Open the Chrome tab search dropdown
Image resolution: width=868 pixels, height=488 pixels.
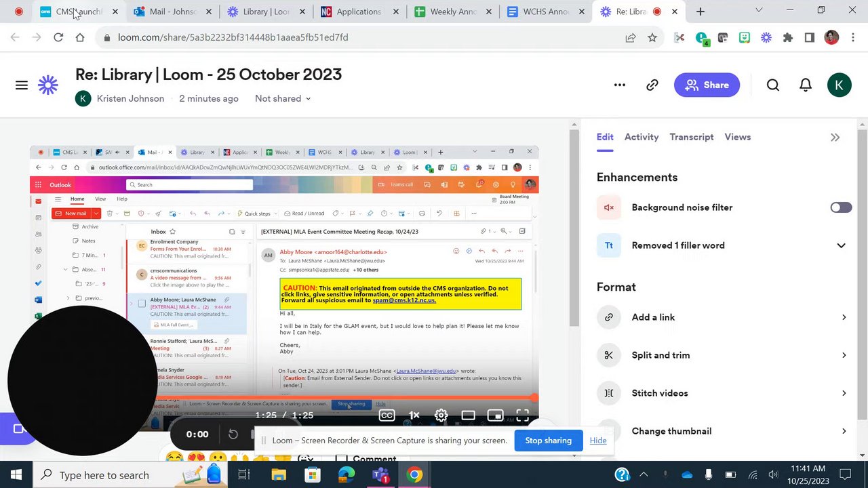click(759, 11)
